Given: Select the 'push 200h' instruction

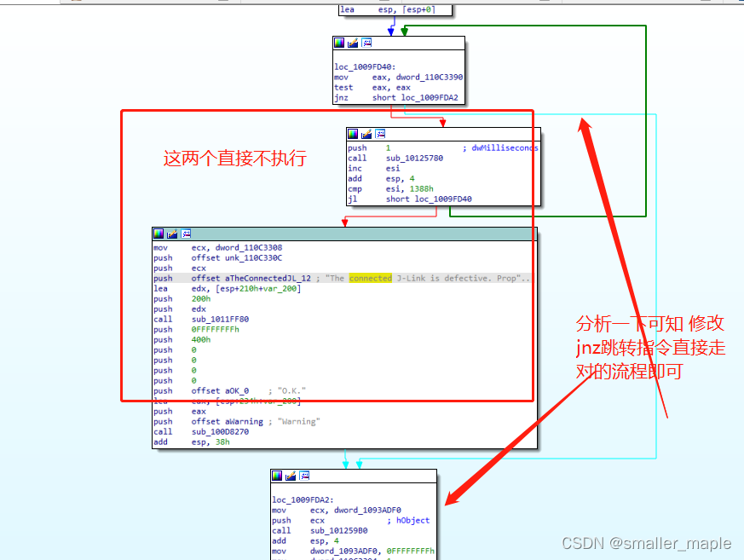Looking at the screenshot, I should point(182,299).
